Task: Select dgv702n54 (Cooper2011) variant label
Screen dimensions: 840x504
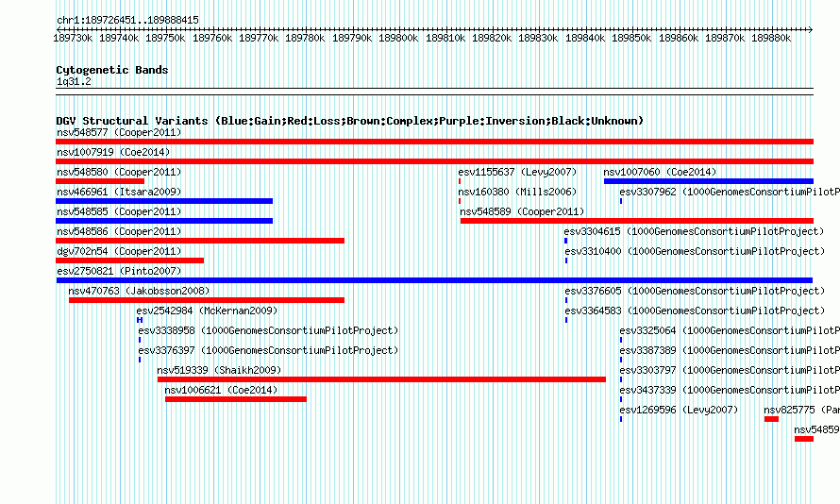Action: [x=119, y=251]
